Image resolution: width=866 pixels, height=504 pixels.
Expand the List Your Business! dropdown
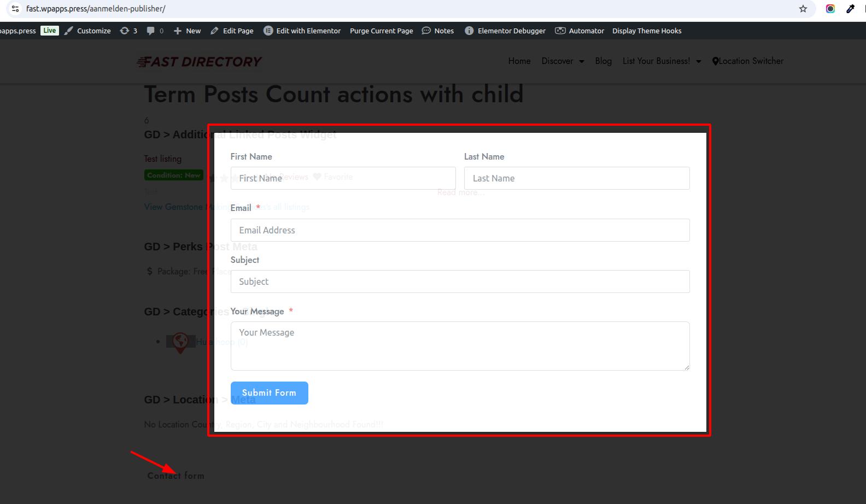662,61
